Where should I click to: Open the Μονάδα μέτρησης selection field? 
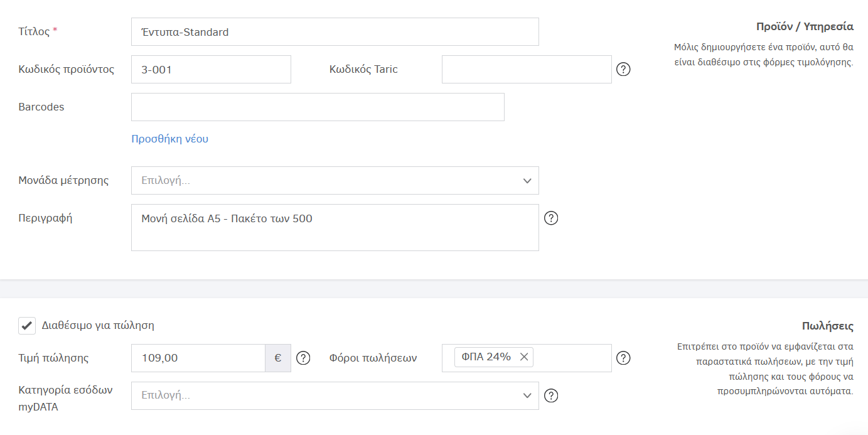click(326, 181)
